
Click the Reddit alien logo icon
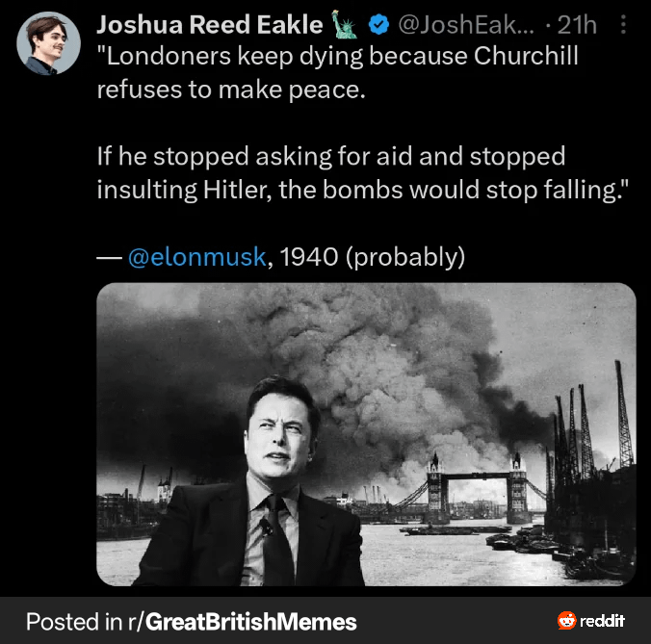(x=566, y=621)
